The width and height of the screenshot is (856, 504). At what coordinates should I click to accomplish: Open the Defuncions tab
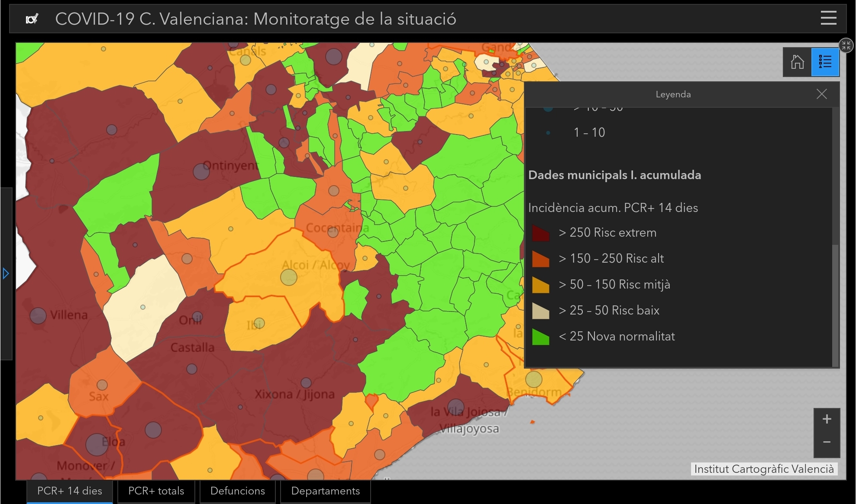pyautogui.click(x=237, y=491)
